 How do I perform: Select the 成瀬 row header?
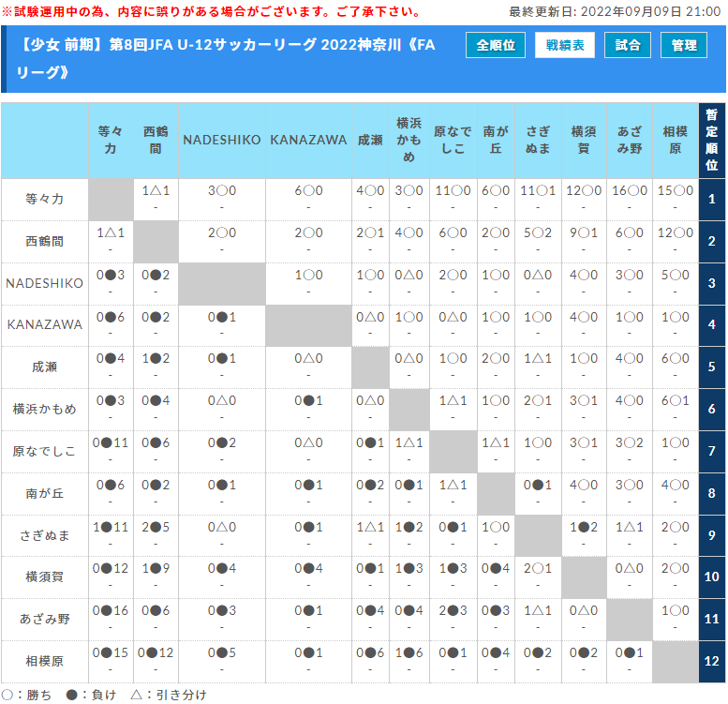(45, 367)
